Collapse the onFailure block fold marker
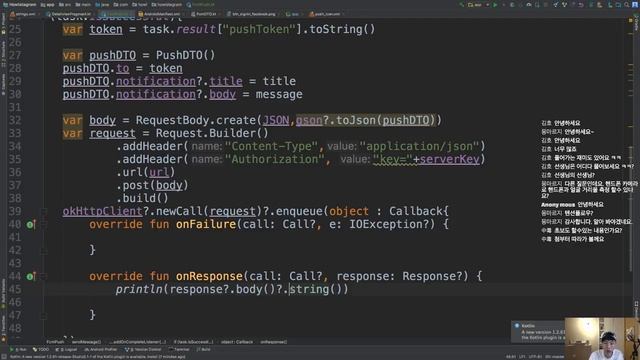The width and height of the screenshot is (640, 360). click(44, 224)
